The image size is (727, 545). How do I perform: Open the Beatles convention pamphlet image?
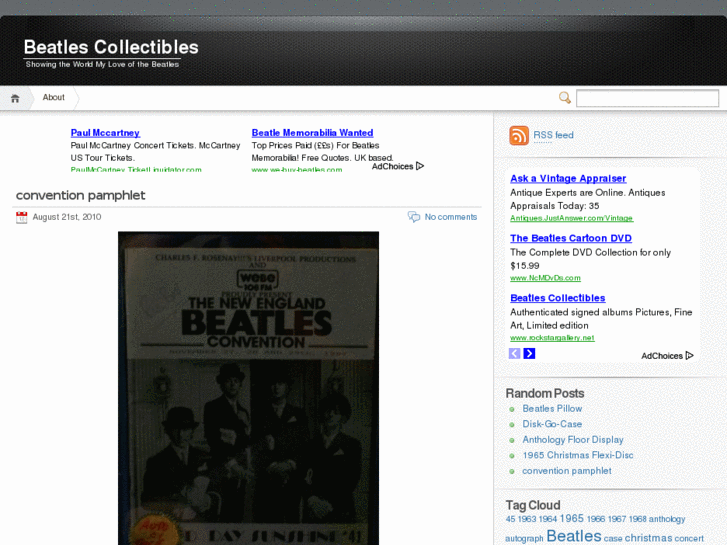coord(249,388)
